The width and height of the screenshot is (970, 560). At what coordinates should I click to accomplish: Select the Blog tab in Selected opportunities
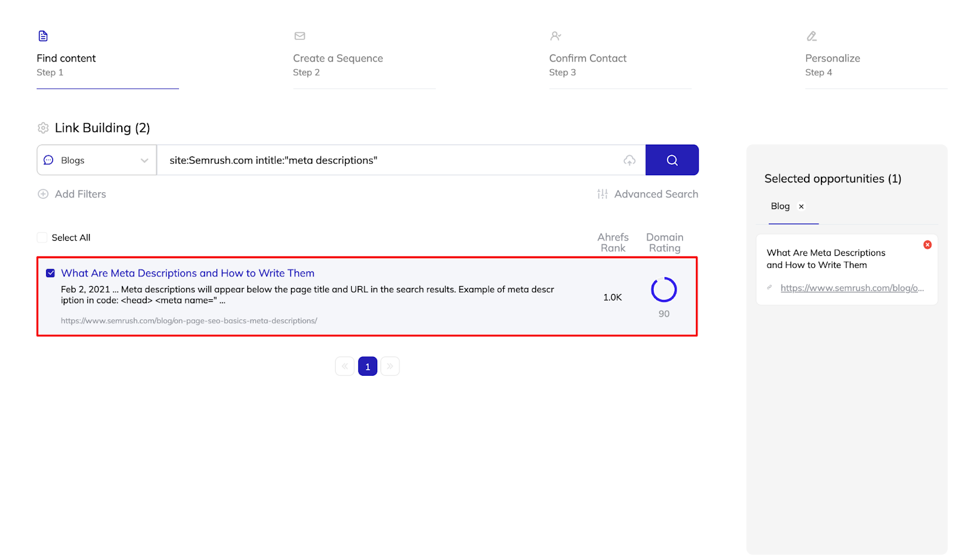click(x=780, y=206)
